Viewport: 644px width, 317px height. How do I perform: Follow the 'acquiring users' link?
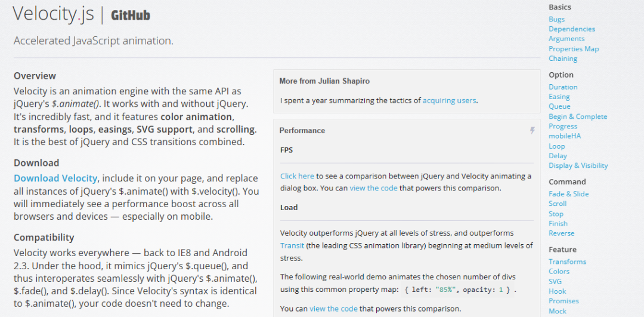click(x=450, y=100)
